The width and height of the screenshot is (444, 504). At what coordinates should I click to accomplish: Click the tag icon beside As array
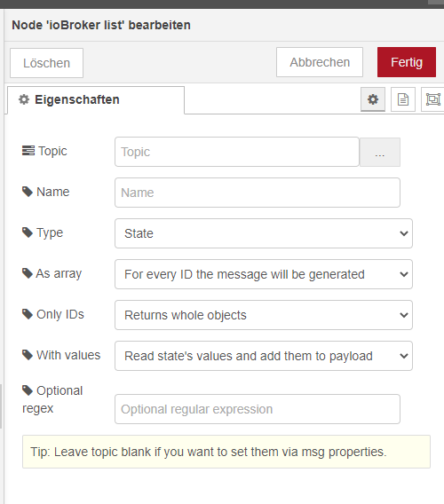[28, 273]
